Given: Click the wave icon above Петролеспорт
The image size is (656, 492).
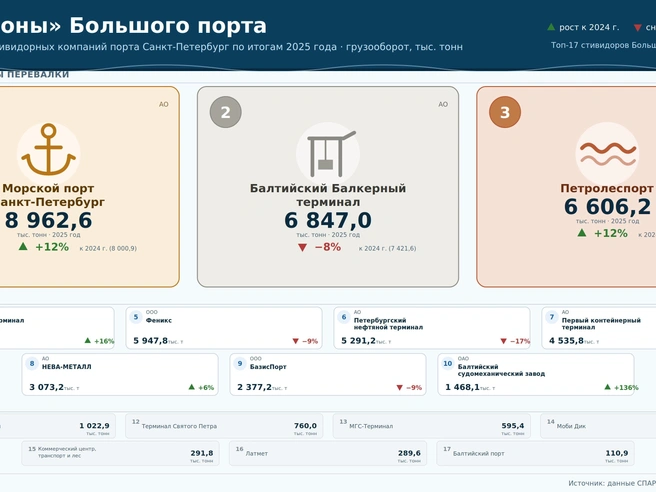Looking at the screenshot, I should point(607,154).
